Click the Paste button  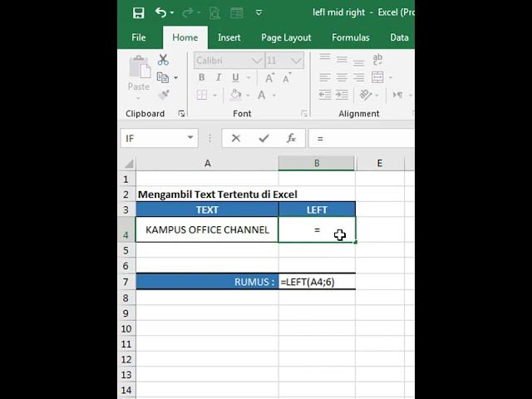coord(139,73)
